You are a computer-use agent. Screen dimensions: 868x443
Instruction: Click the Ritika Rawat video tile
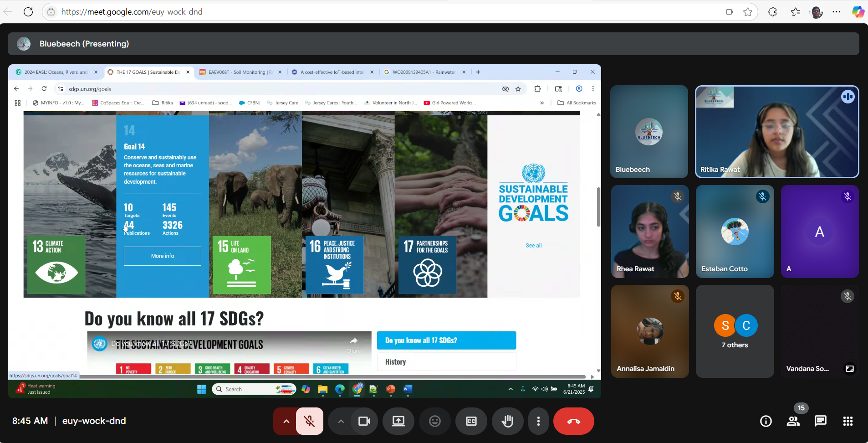[x=776, y=132]
